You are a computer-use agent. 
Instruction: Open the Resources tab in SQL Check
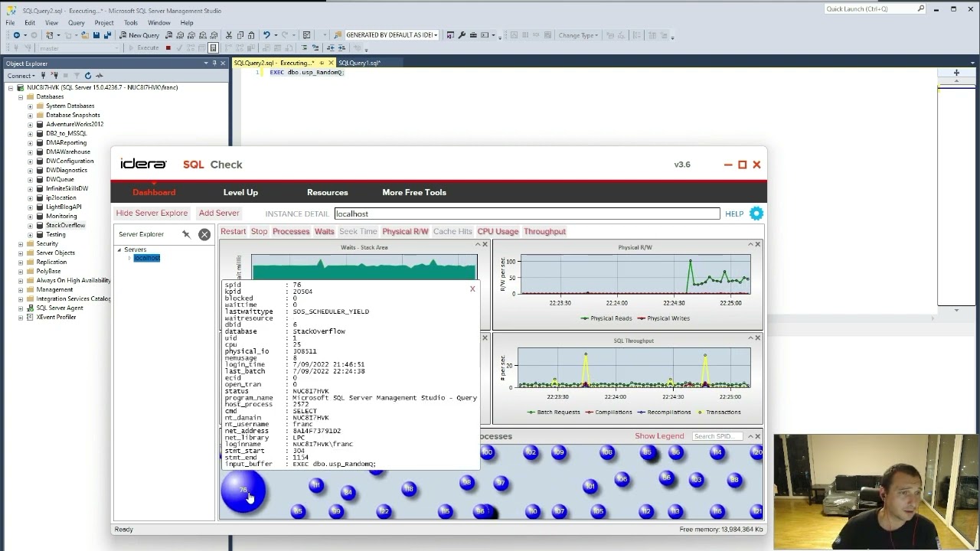point(327,192)
